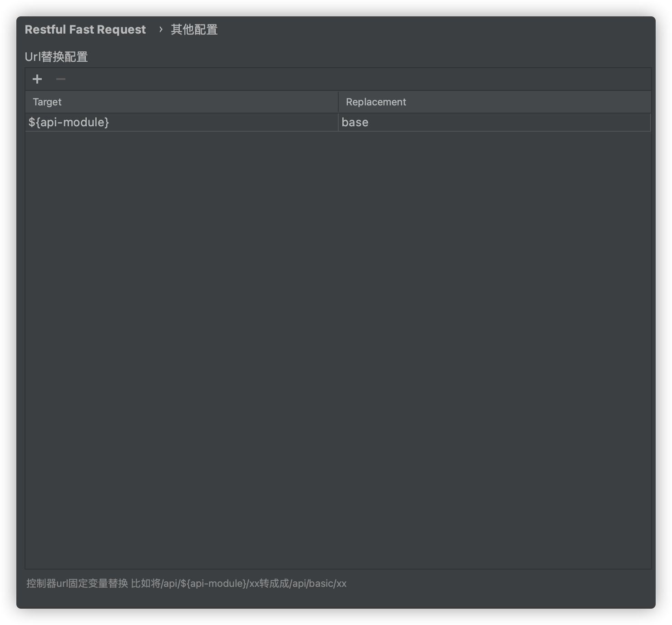Click the Target column header
Image resolution: width=672 pixels, height=625 pixels.
click(47, 101)
